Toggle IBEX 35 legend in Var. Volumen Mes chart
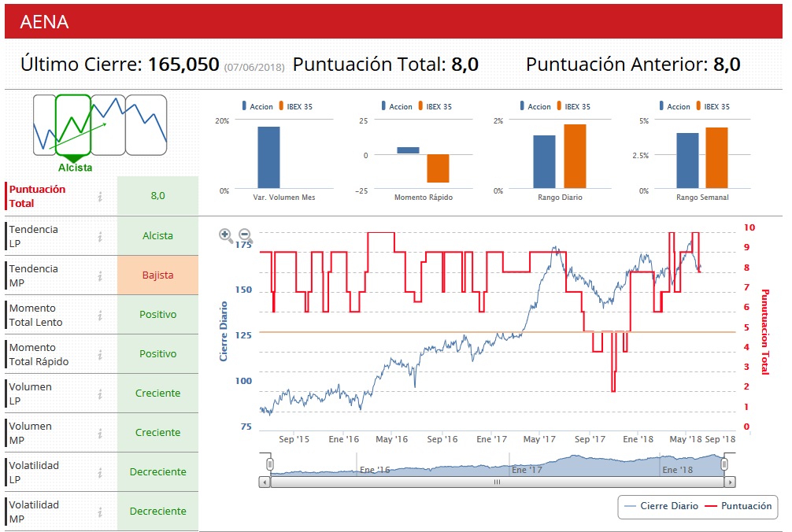Screen dimensions: 792x532 296,106
